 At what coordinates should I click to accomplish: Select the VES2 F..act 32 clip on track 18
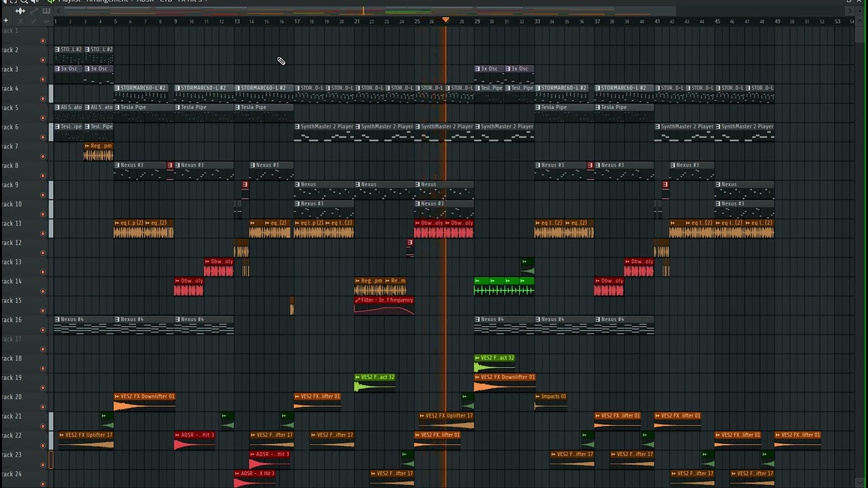click(494, 363)
